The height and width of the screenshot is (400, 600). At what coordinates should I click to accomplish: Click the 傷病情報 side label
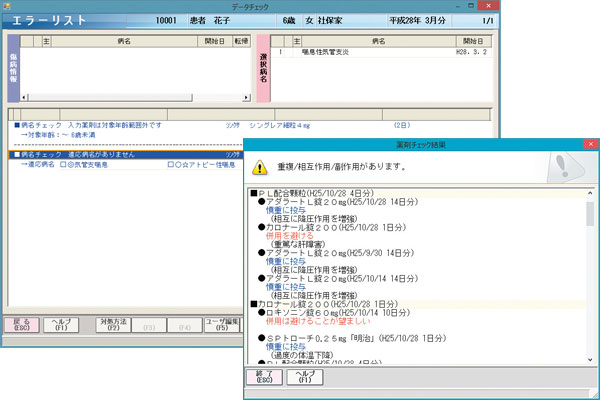(13, 68)
